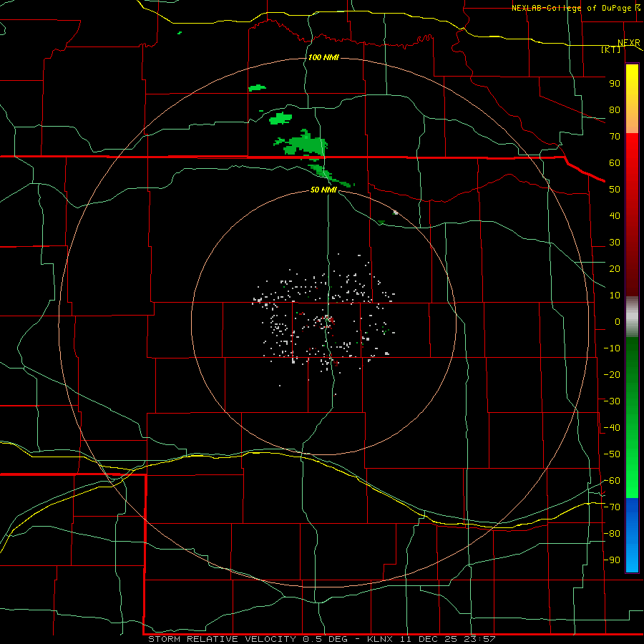Click the 50 NMI range ring label

coord(323,190)
